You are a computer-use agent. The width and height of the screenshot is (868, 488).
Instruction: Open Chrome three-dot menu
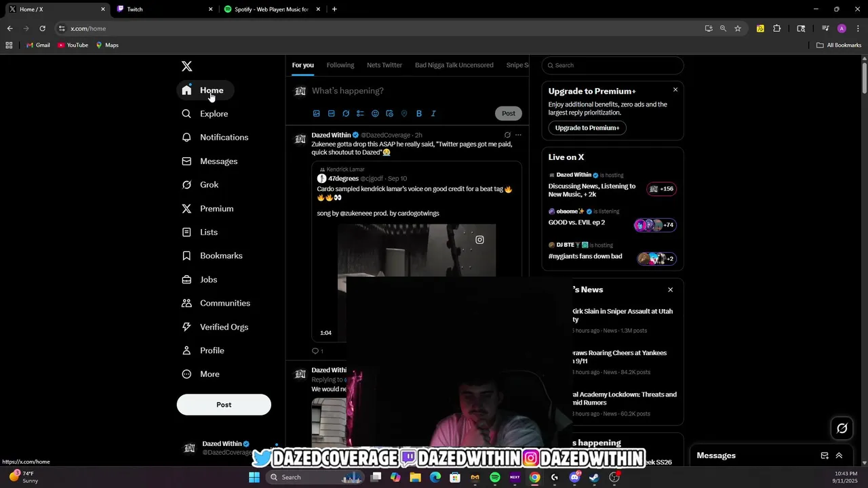[x=858, y=28]
